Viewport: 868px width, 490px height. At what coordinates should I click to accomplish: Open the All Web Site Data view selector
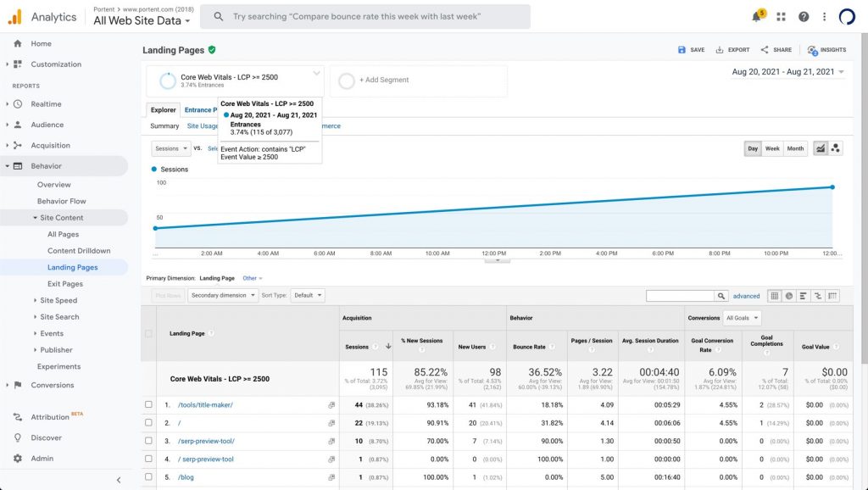(x=142, y=21)
